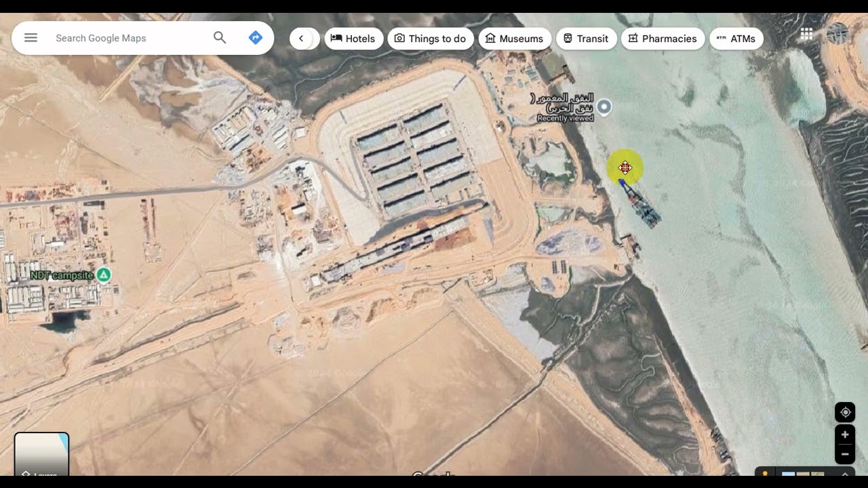
Task: Click the recently viewed location pin marker
Action: click(x=604, y=107)
